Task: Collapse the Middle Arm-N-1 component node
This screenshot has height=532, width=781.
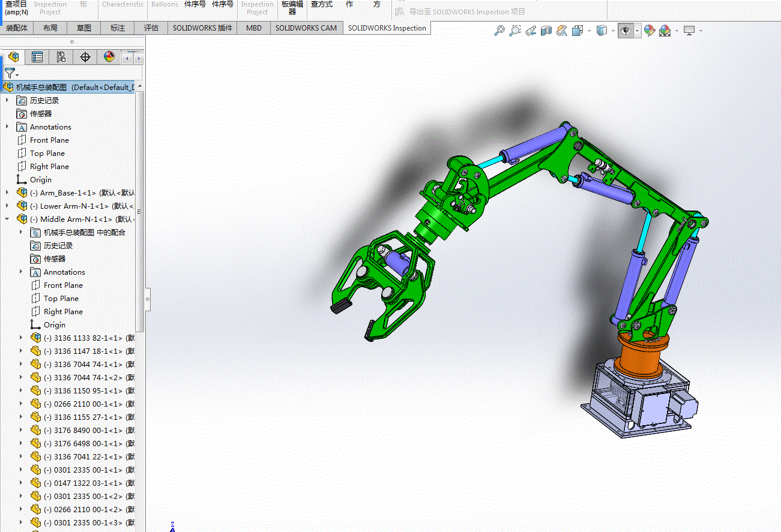Action: [x=7, y=219]
